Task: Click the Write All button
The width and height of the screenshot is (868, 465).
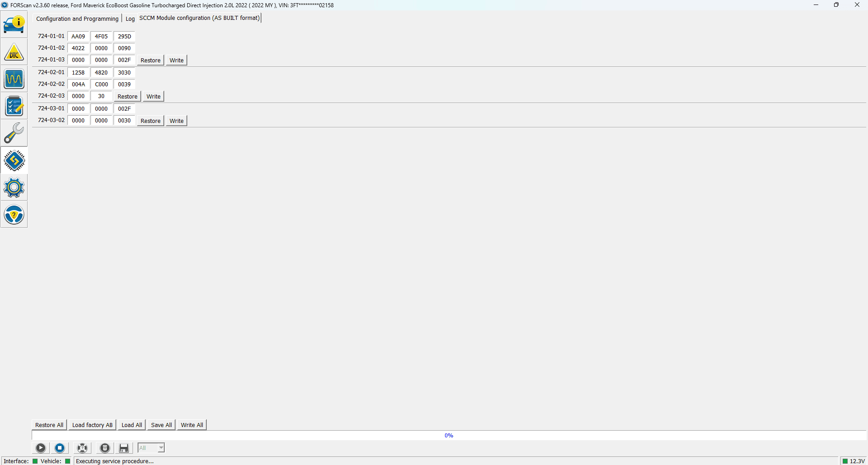Action: point(192,425)
